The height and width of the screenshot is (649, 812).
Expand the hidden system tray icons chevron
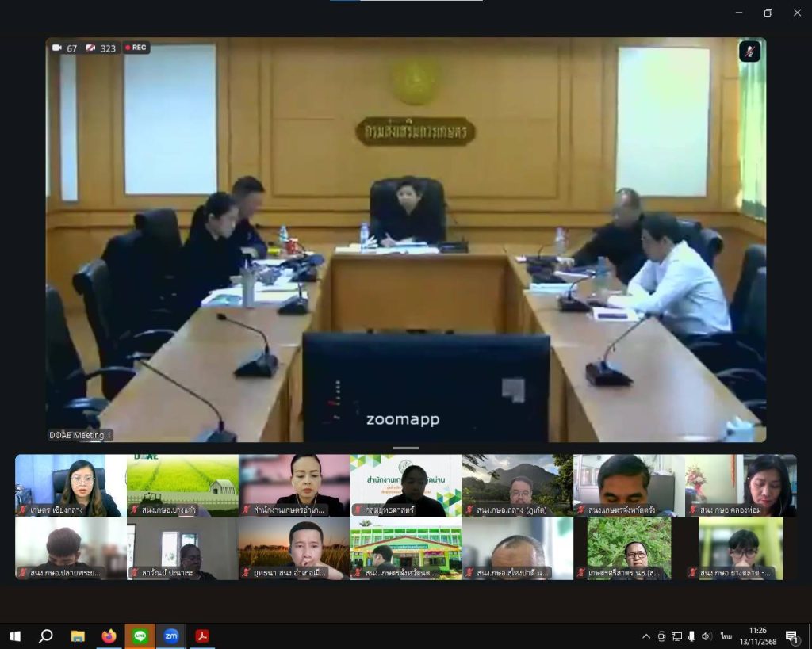(646, 636)
